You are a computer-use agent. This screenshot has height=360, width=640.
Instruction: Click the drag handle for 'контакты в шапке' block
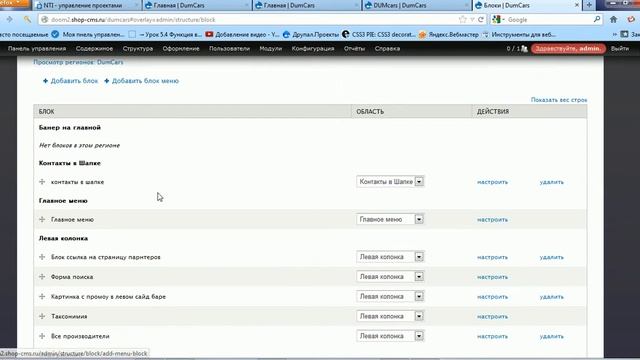(42, 182)
